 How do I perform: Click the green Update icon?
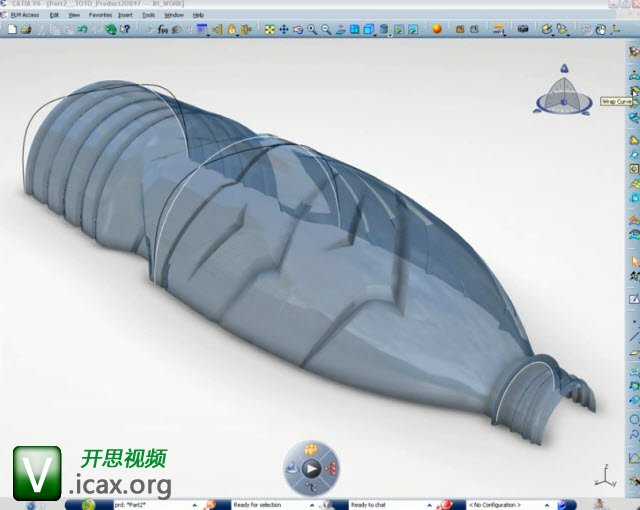tap(111, 29)
